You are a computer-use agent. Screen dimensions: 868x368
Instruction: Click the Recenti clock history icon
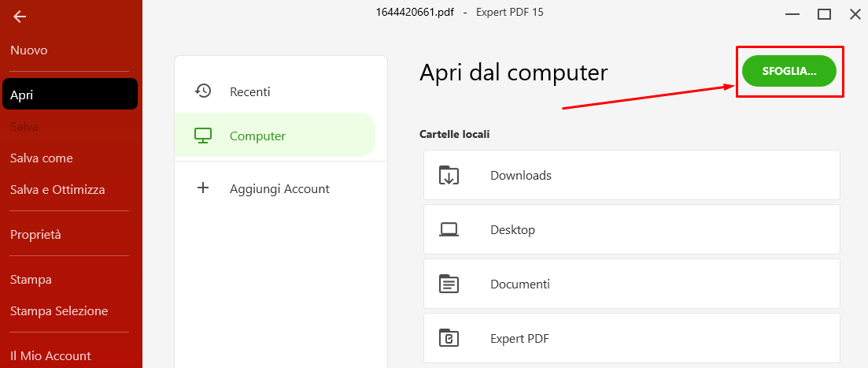tap(203, 91)
